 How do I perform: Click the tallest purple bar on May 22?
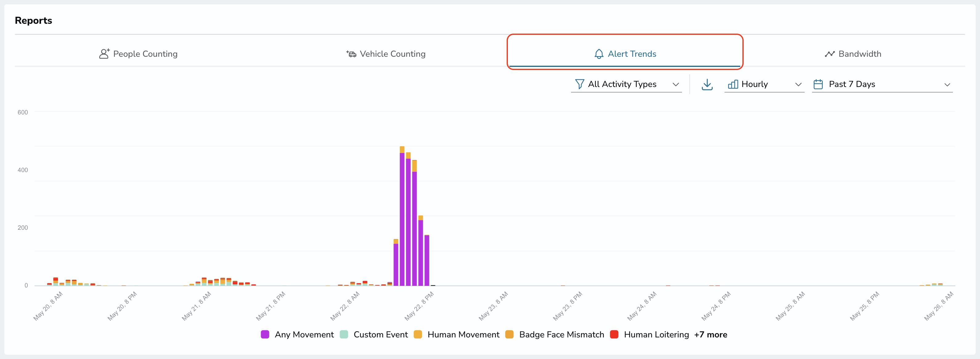(x=402, y=219)
